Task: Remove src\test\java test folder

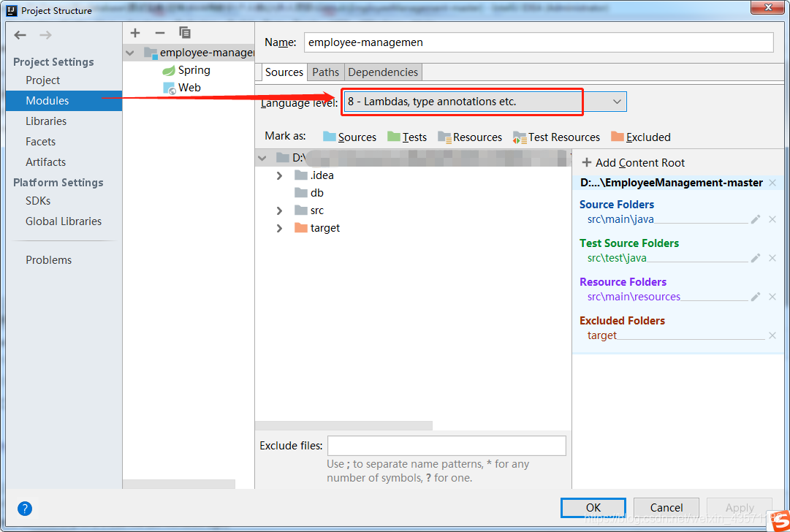Action: tap(772, 258)
